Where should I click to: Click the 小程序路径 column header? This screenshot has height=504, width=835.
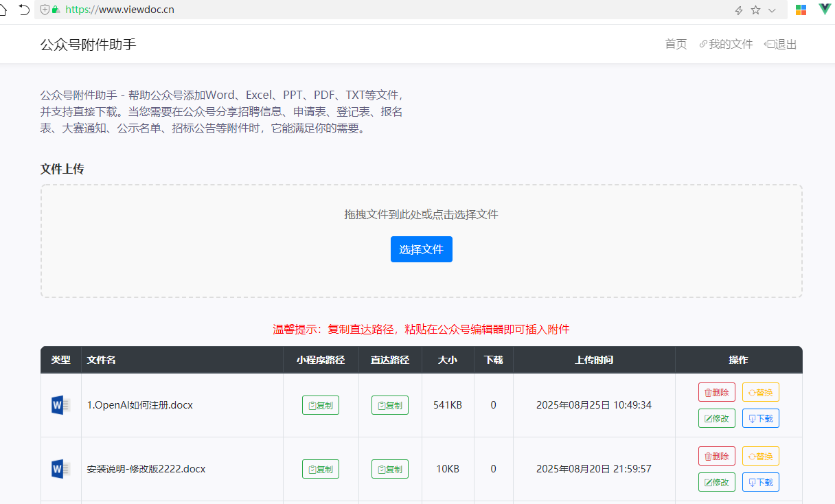321,360
